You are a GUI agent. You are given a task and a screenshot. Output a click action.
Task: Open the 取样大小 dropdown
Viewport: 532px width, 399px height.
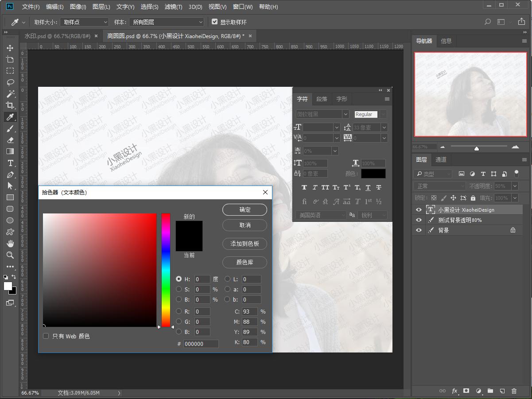coord(85,22)
